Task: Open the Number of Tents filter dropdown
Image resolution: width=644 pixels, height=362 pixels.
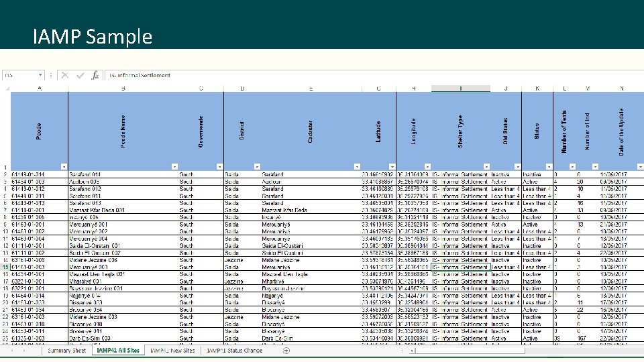Action: (572, 167)
